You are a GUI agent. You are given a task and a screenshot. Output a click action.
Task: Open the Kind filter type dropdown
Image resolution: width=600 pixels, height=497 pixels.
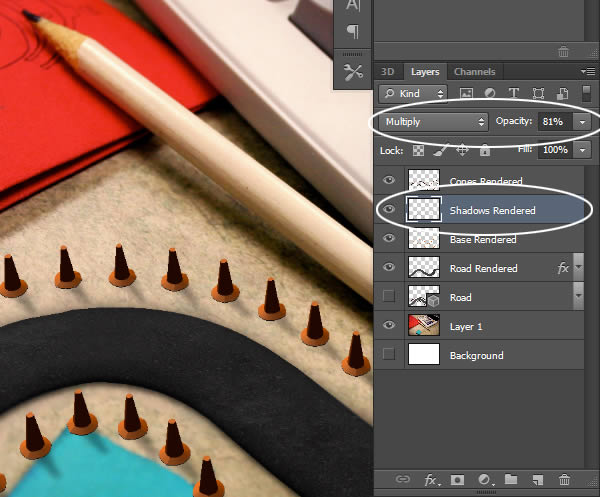click(x=413, y=94)
